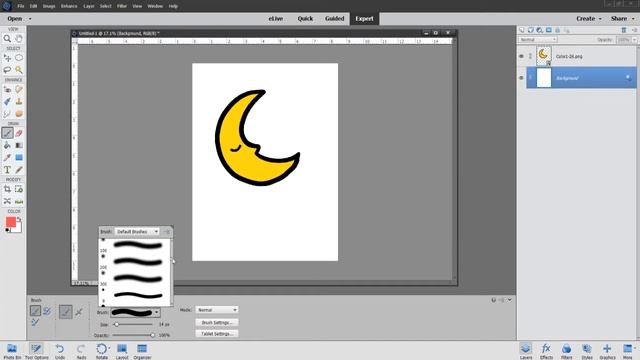Open the File menu
Screen dimensions: 640x360
pyautogui.click(x=21, y=6)
